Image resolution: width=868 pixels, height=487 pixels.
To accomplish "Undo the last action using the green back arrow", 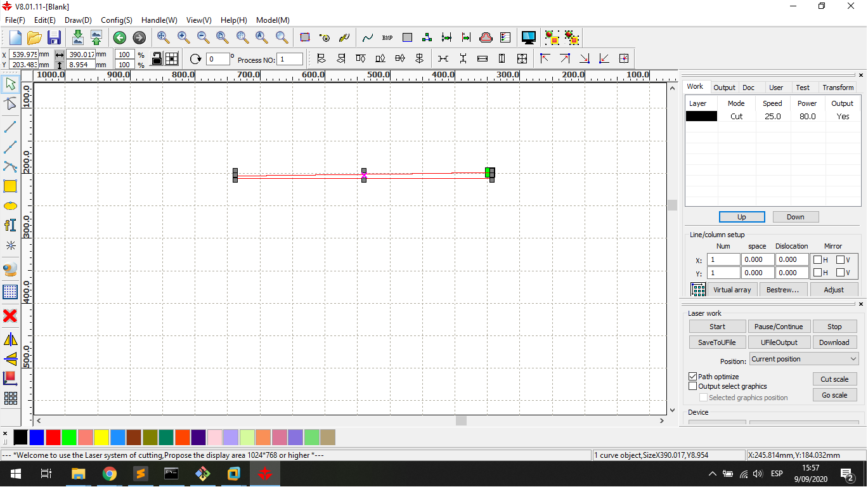I will [x=119, y=37].
